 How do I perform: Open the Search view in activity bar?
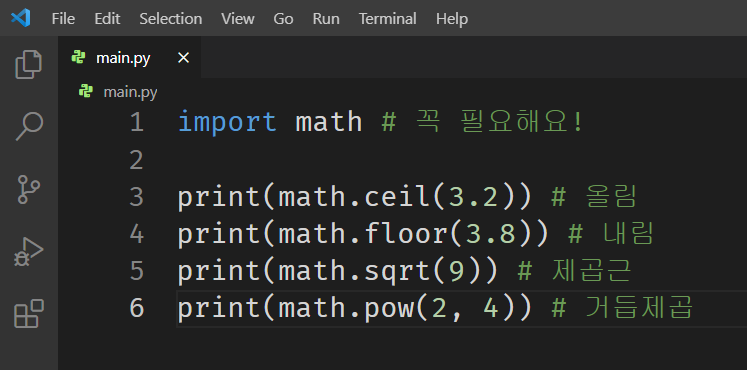pos(29,127)
